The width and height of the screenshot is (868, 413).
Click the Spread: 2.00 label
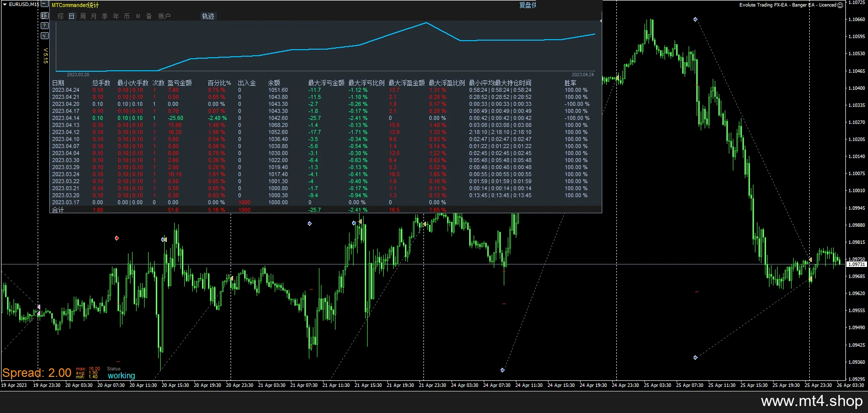[x=37, y=373]
